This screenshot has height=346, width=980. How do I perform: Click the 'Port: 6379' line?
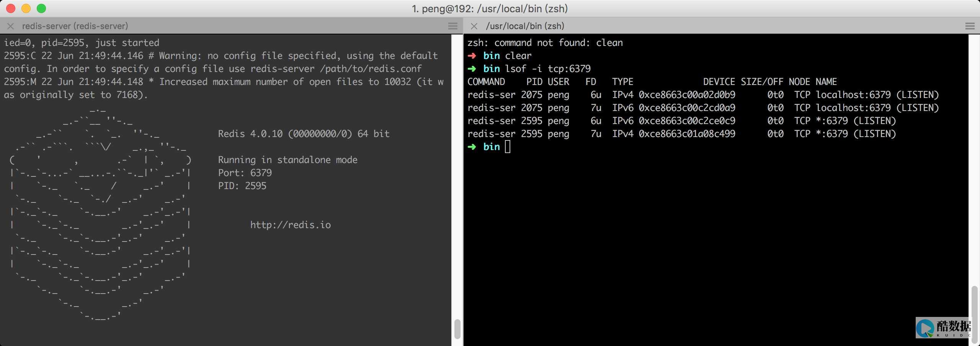245,173
